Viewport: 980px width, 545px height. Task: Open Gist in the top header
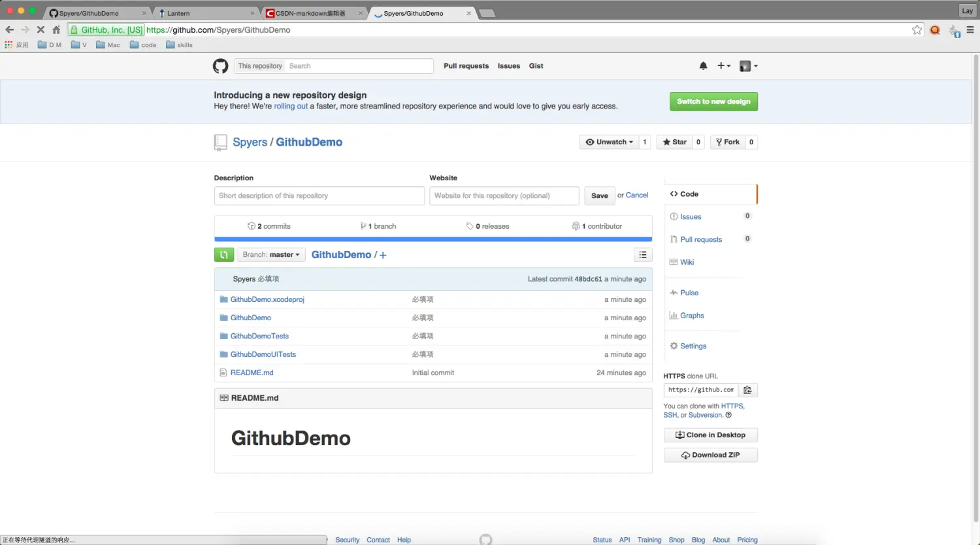pos(536,66)
